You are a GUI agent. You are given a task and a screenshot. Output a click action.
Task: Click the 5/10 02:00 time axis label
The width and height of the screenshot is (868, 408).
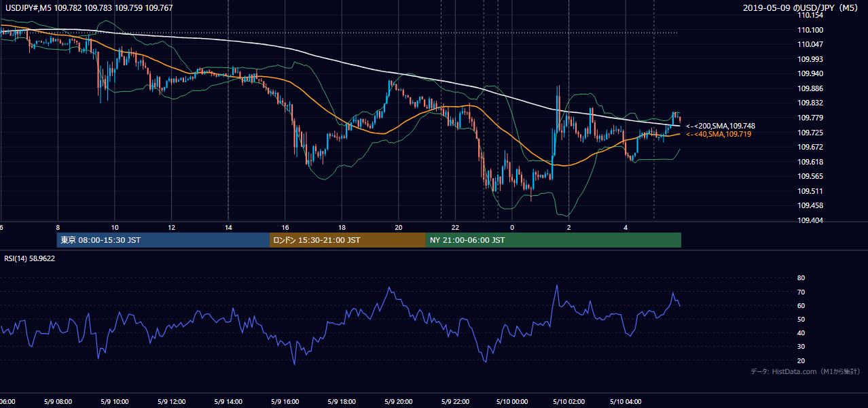click(568, 401)
